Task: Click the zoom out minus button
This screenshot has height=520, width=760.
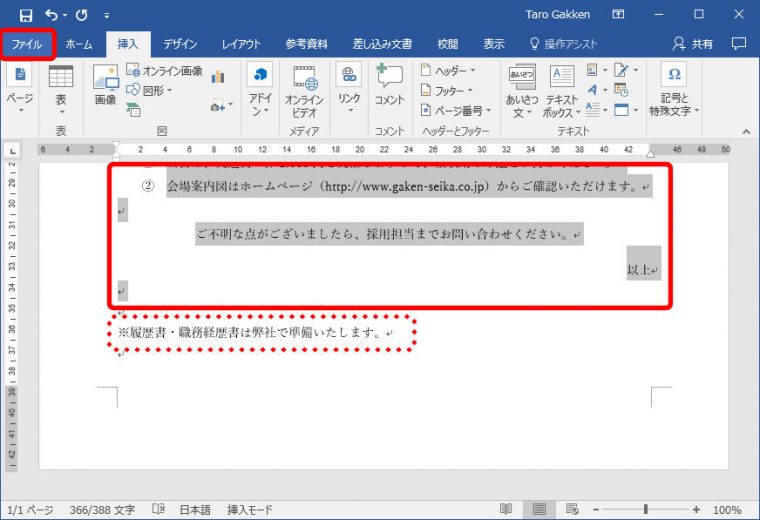Action: pos(596,510)
